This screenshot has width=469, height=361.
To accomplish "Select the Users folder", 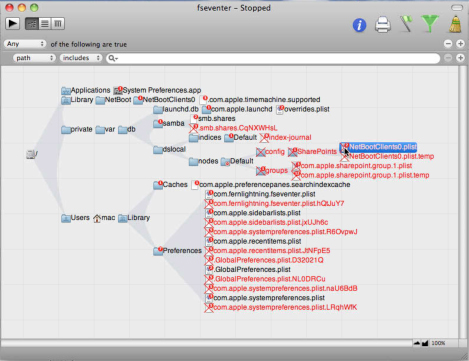I will (75, 218).
